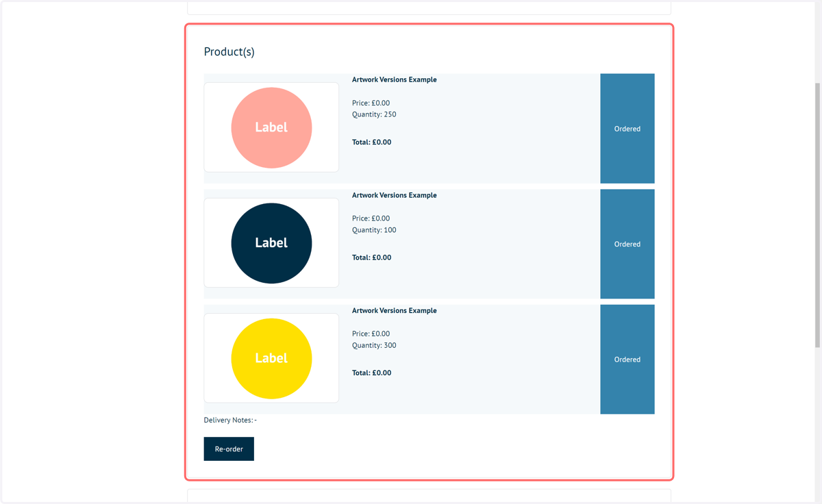
Task: Click the page vertical scrollbar
Action: (x=817, y=216)
